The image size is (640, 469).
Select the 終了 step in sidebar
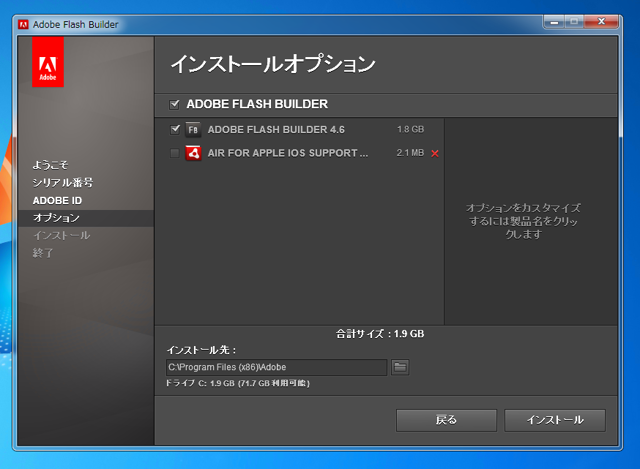pos(43,253)
